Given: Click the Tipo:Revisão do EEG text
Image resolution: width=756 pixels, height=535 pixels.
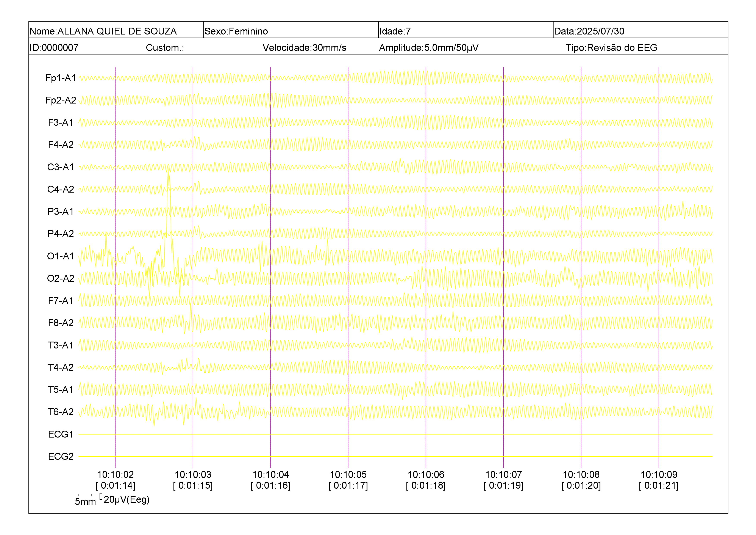Looking at the screenshot, I should pos(611,48).
